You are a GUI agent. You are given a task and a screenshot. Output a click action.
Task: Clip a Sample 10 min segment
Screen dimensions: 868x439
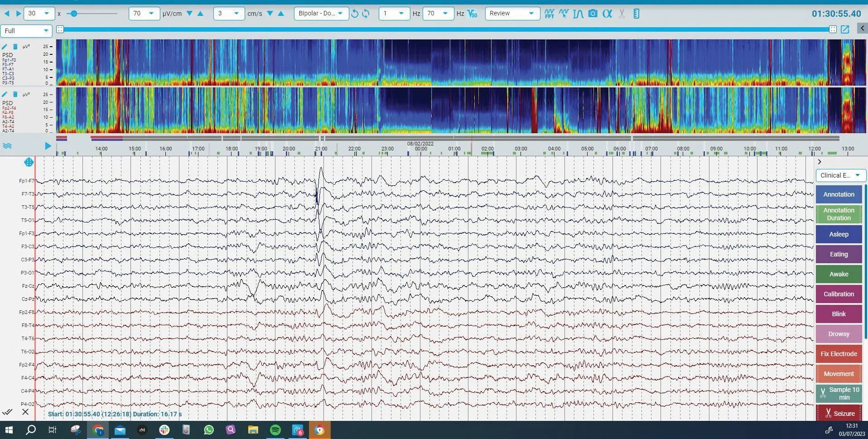pos(839,393)
